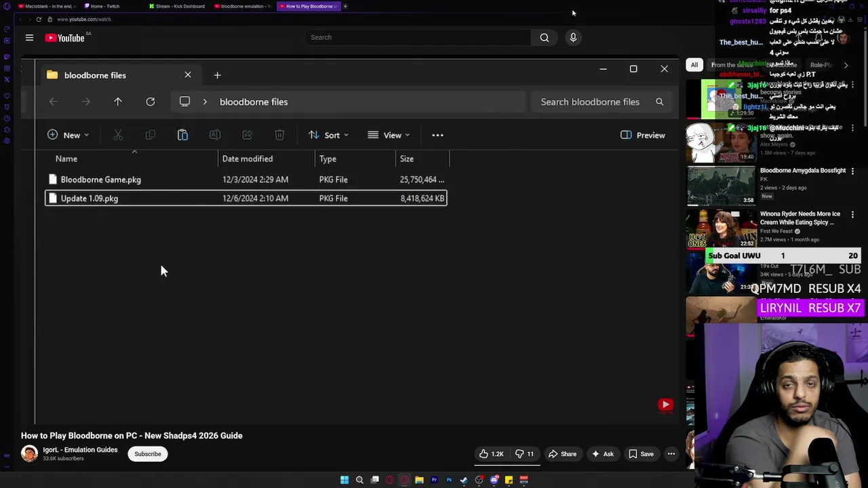Click the 8,418,624 KB size cell
The height and width of the screenshot is (488, 868).
422,199
